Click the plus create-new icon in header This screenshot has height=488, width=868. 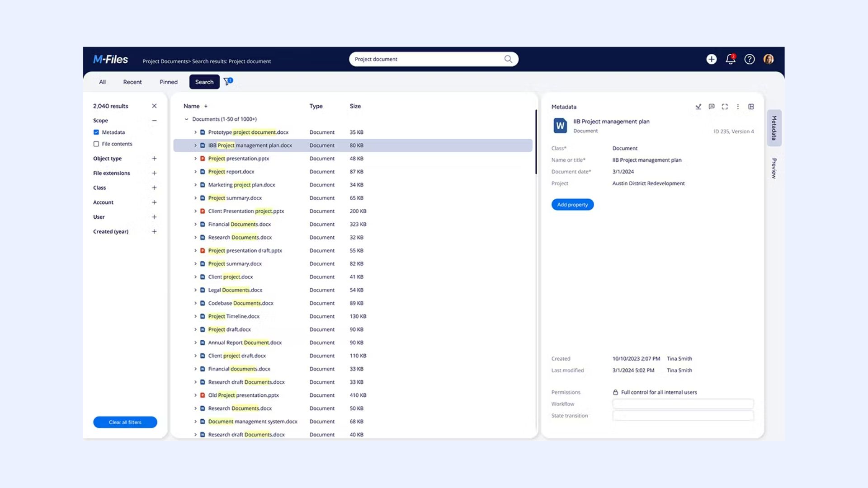(x=712, y=59)
